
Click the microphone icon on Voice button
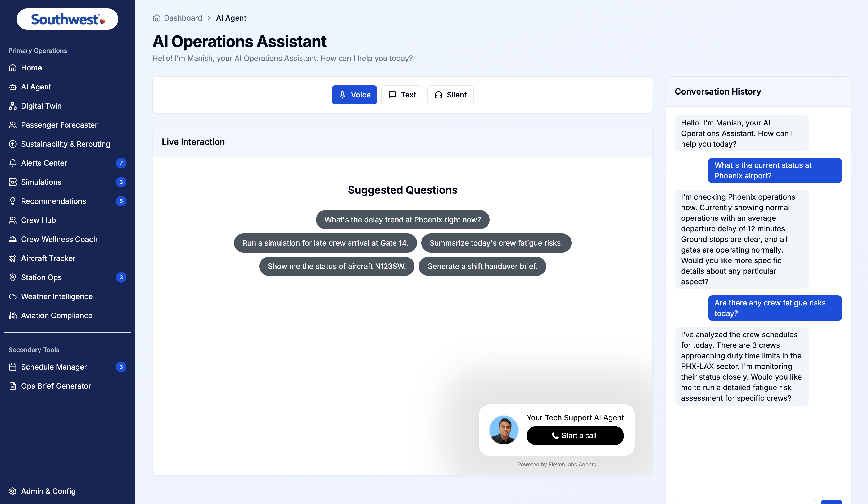click(342, 95)
